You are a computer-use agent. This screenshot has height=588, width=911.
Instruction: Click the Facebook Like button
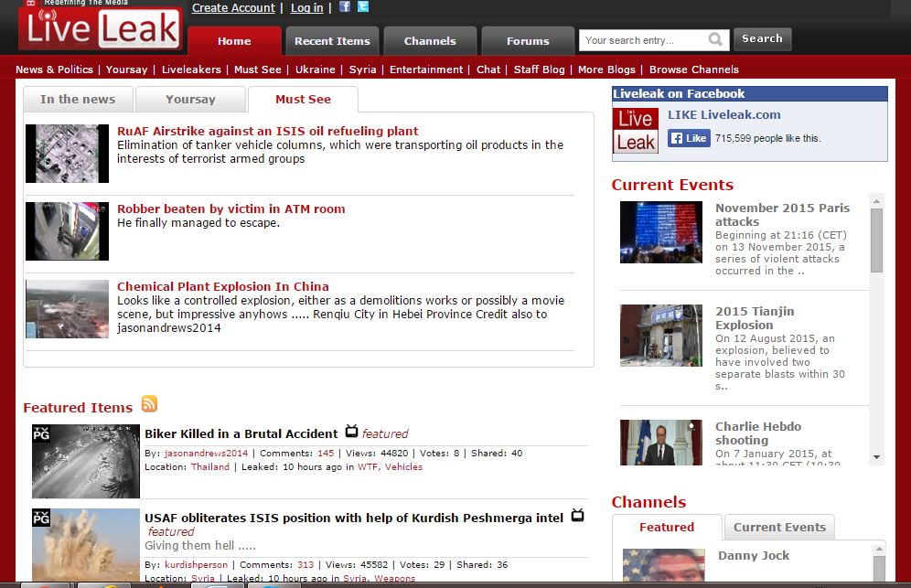pyautogui.click(x=689, y=138)
